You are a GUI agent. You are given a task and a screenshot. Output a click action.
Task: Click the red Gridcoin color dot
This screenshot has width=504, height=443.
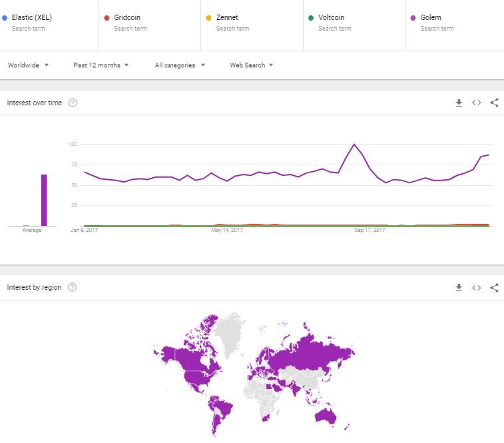(107, 18)
